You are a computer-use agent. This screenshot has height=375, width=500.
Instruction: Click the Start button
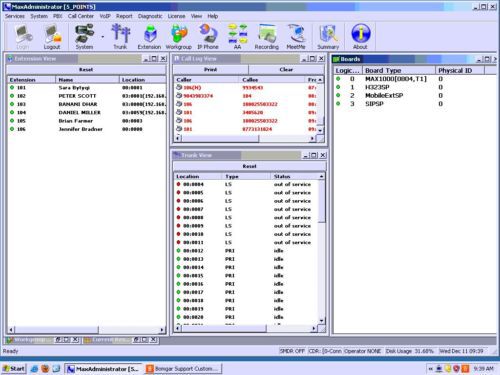point(13,368)
